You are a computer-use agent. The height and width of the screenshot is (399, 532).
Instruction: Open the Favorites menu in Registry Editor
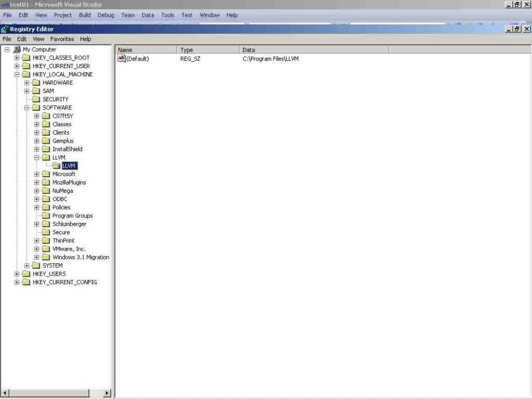click(x=62, y=39)
